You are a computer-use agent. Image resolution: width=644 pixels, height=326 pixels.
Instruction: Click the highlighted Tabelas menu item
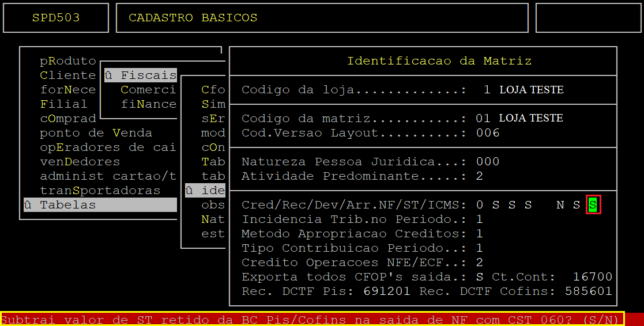click(x=67, y=205)
